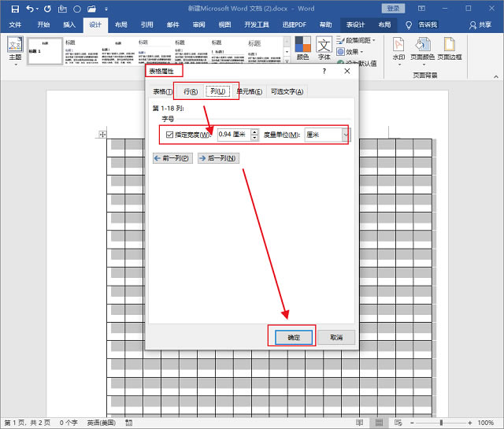The image size is (504, 429).
Task: Click Previous Column (前一列) button
Action: coord(172,158)
